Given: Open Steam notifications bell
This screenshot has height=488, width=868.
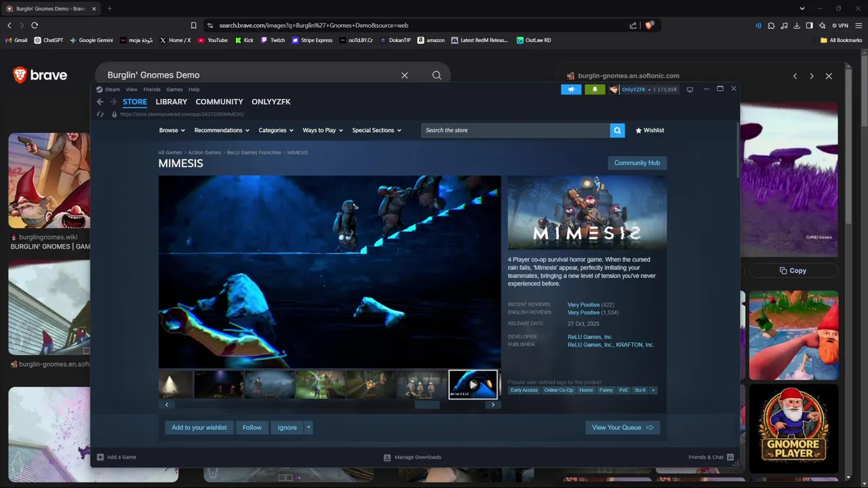Looking at the screenshot, I should click(595, 89).
